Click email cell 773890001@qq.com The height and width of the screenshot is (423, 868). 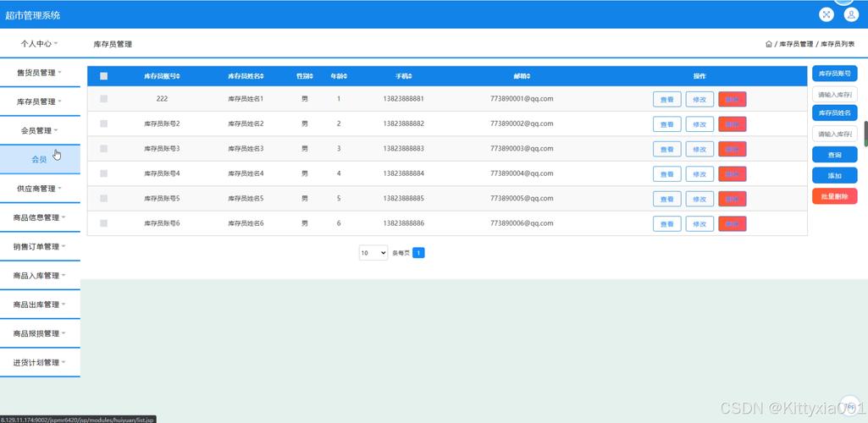click(522, 99)
